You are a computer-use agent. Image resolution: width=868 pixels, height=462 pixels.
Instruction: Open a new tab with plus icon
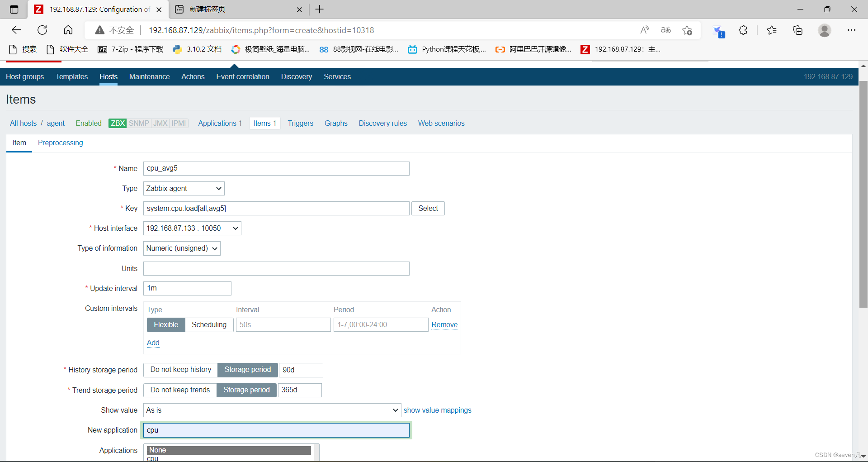coord(320,10)
